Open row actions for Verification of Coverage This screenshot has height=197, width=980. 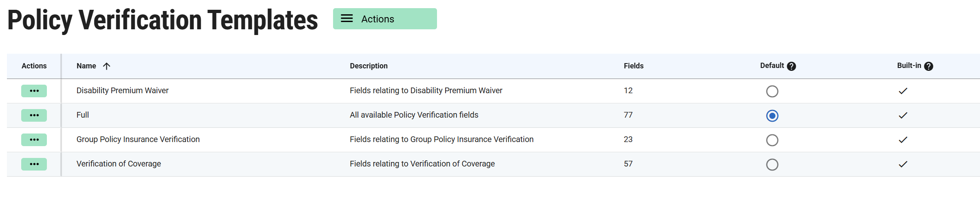tap(34, 164)
